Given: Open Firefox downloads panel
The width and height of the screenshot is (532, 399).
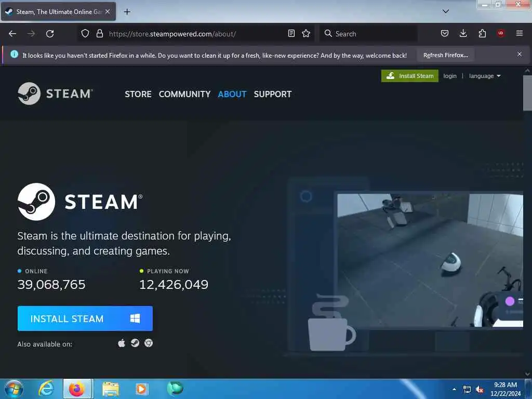Looking at the screenshot, I should (x=463, y=33).
